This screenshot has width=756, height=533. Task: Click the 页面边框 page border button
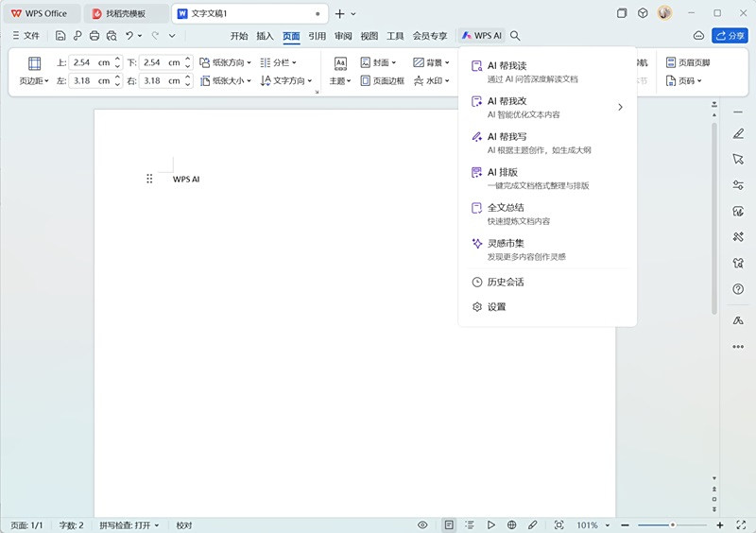tap(382, 81)
